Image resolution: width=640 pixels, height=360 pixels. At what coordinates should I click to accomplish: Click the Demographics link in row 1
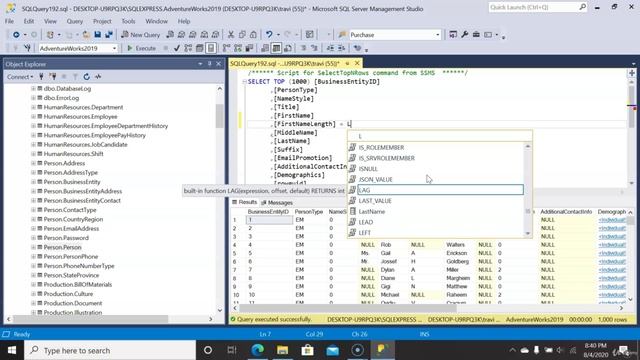click(x=611, y=220)
